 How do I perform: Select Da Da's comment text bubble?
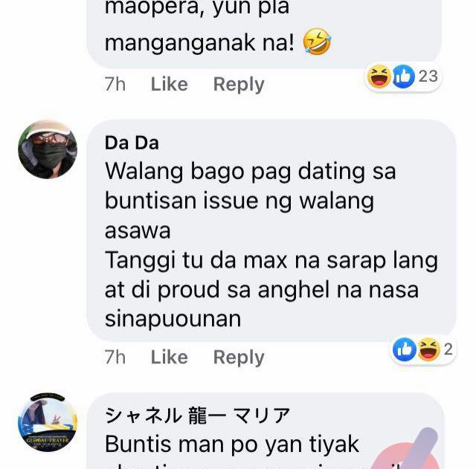point(271,230)
